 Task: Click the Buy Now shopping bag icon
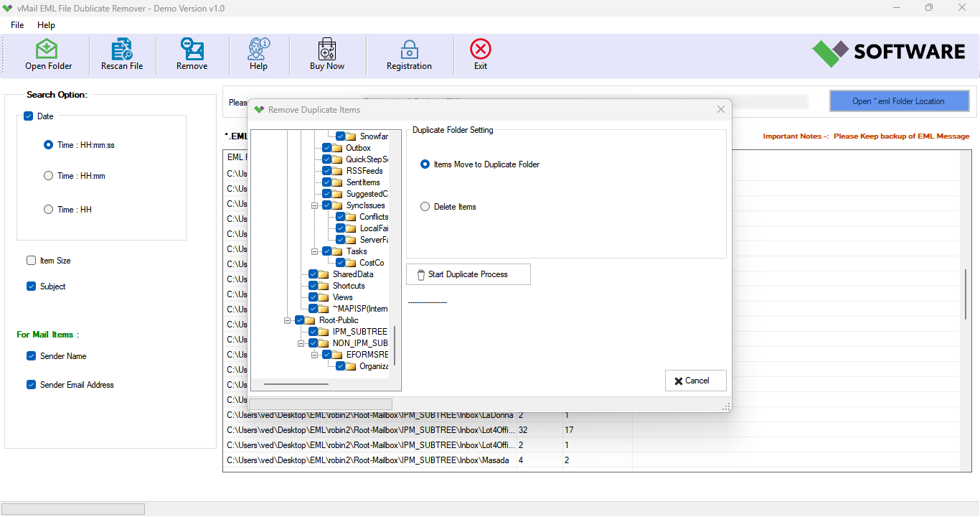pyautogui.click(x=327, y=49)
